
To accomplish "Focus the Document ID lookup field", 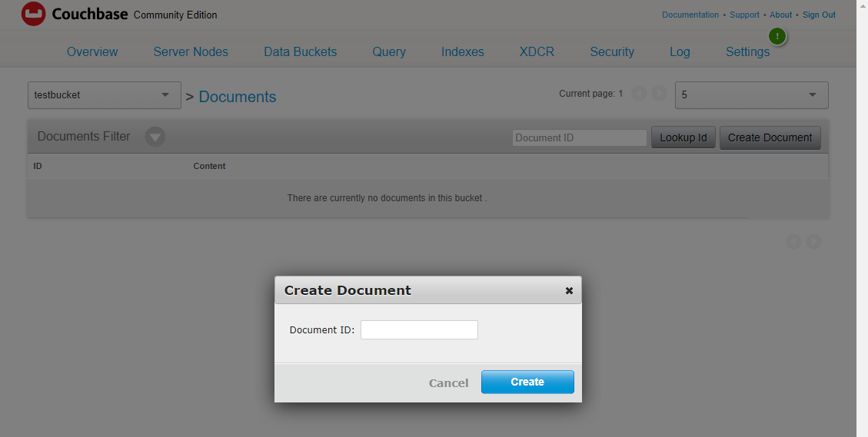I will click(580, 137).
